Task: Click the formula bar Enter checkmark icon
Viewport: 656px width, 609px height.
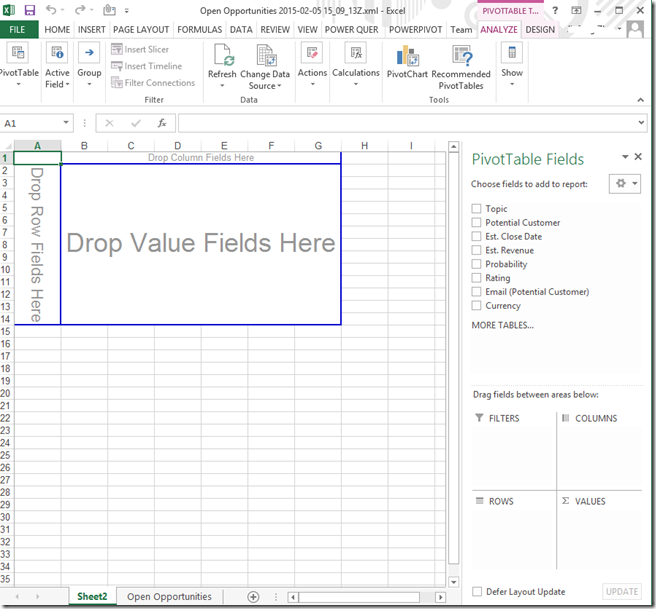Action: [x=136, y=123]
